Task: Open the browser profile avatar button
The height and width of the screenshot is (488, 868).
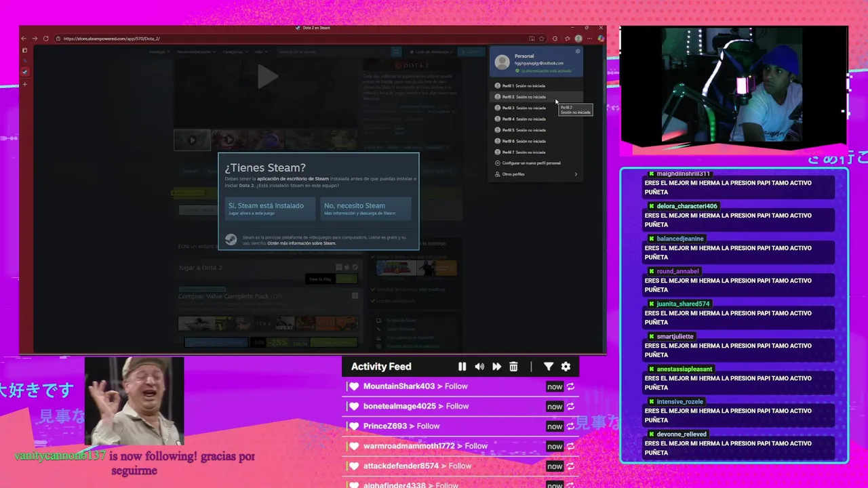Action: coord(578,39)
